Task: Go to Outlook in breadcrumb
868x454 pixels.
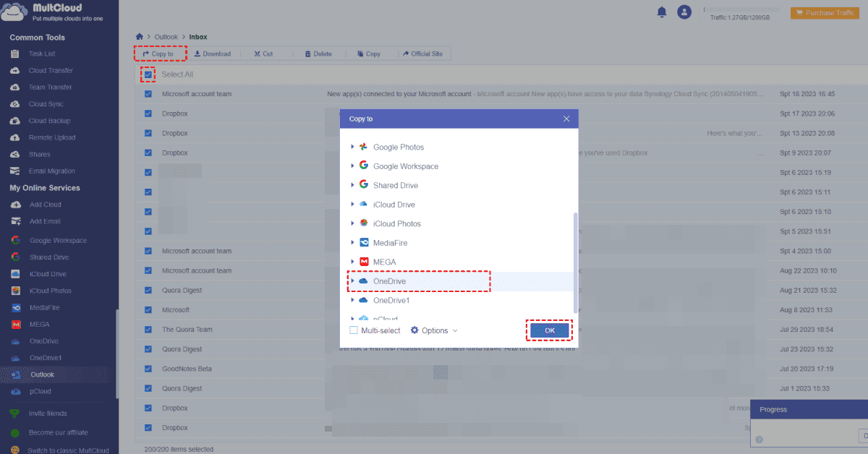Action: [166, 36]
